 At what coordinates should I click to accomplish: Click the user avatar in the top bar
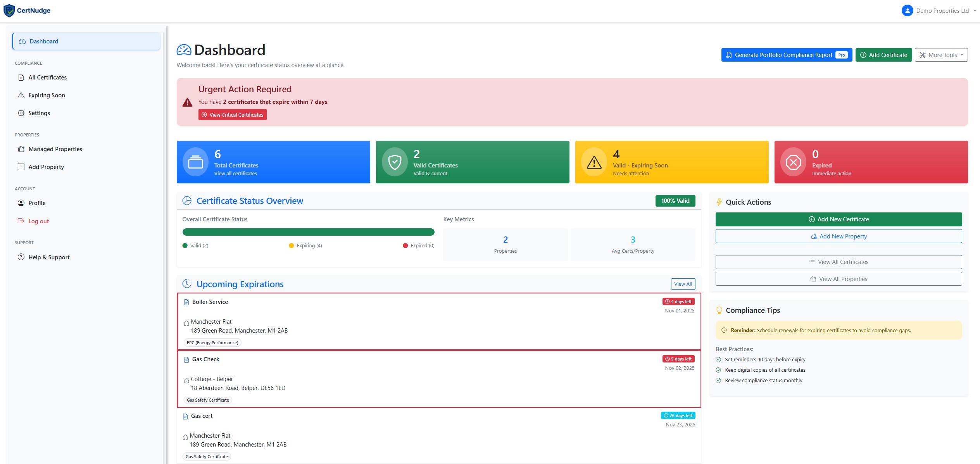907,10
